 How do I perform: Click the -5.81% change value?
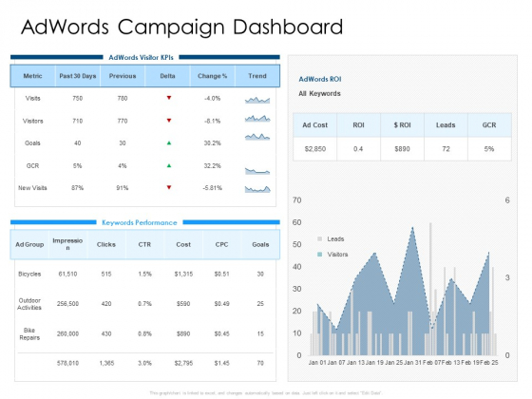213,188
